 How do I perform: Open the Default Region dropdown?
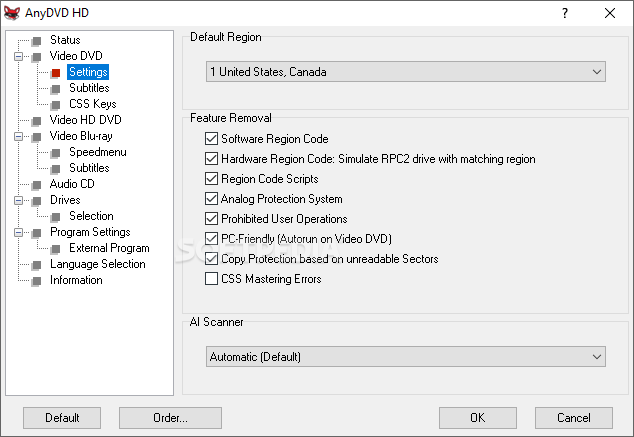point(406,72)
